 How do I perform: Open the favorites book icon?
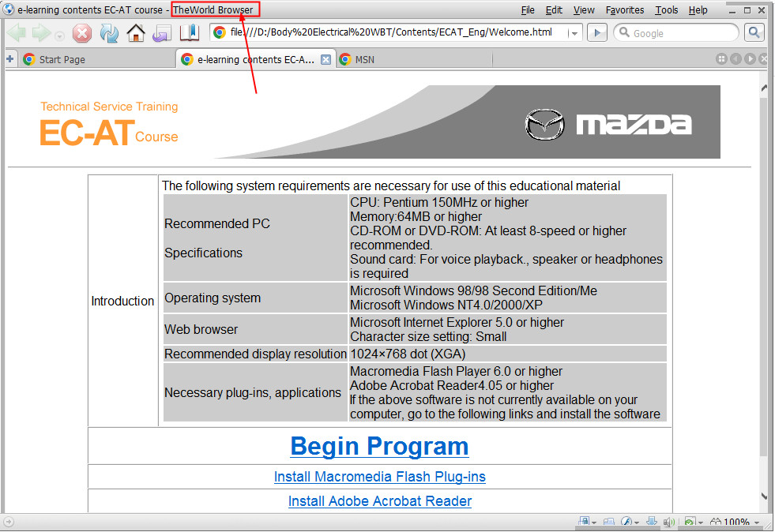point(189,33)
